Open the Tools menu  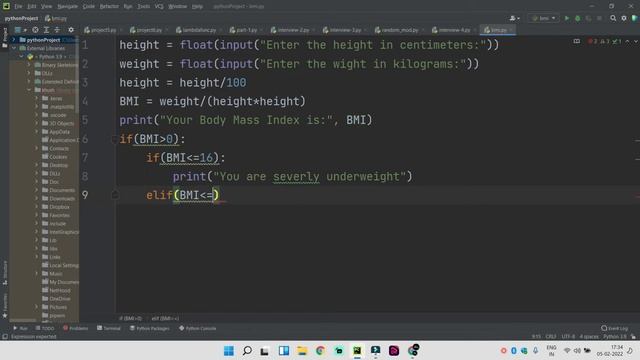point(143,7)
